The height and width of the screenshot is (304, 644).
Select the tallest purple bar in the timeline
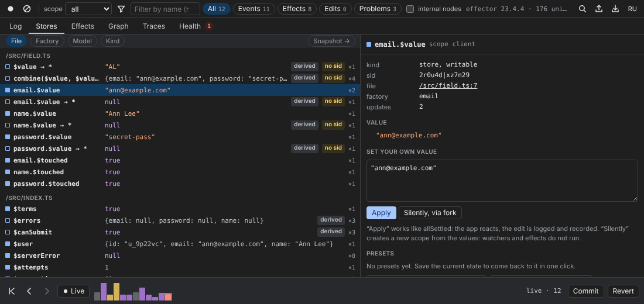click(x=104, y=292)
